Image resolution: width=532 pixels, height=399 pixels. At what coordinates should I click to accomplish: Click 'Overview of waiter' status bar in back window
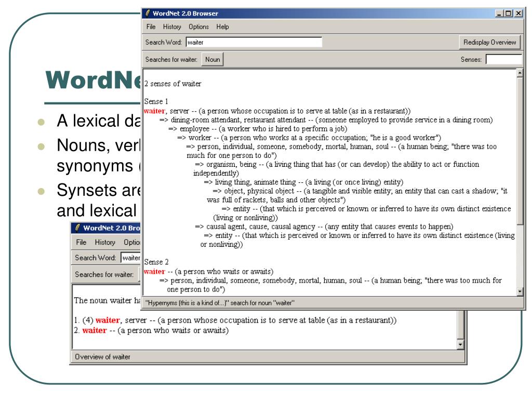[x=102, y=357]
